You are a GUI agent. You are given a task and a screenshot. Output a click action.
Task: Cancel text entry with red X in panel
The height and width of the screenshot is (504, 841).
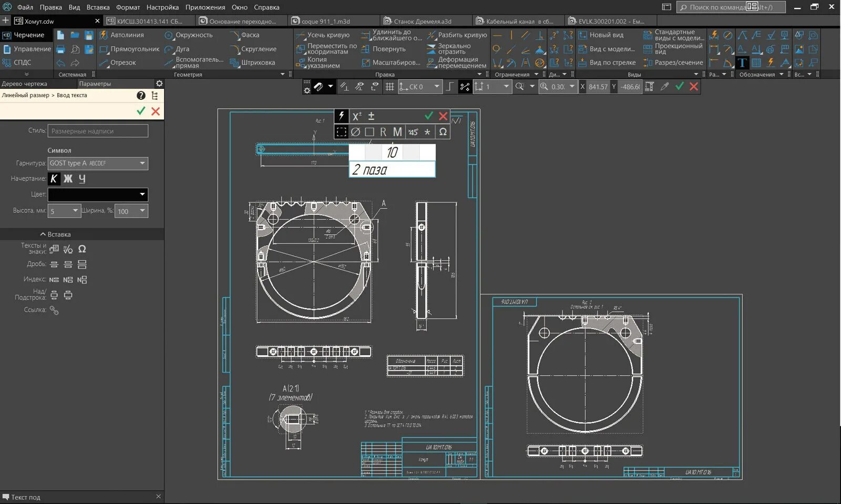point(156,111)
